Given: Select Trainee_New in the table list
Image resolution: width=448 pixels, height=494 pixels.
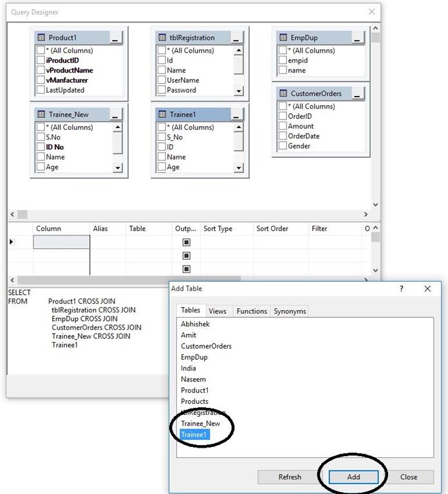Looking at the screenshot, I should pyautogui.click(x=201, y=423).
